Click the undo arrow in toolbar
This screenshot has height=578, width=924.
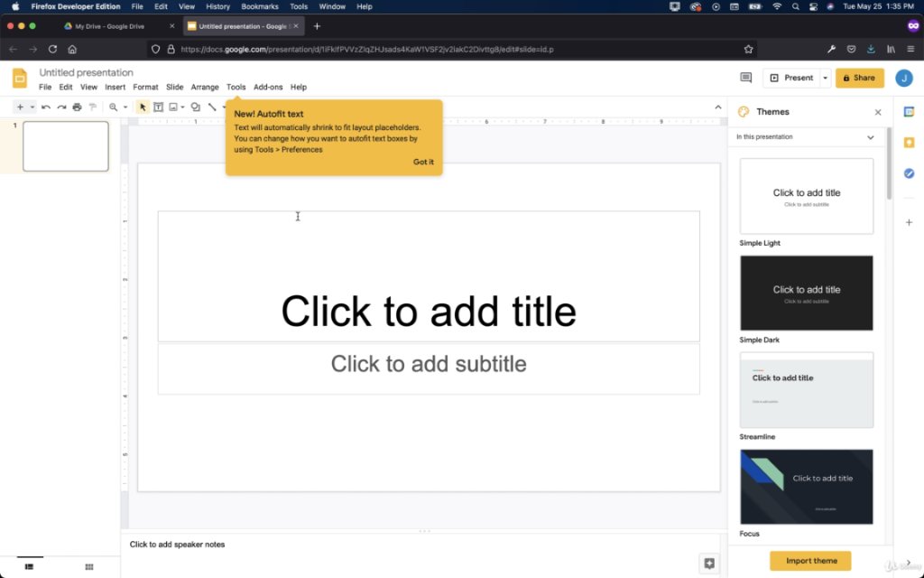46,107
